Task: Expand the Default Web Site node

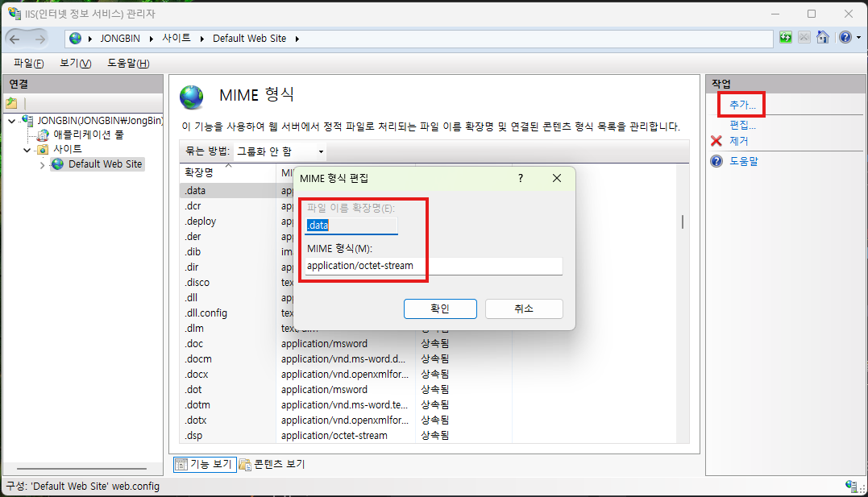Action: click(x=42, y=164)
